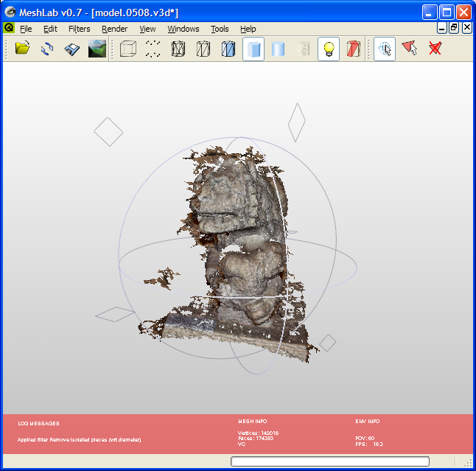Open the Filters menu
The image size is (476, 471).
[79, 29]
